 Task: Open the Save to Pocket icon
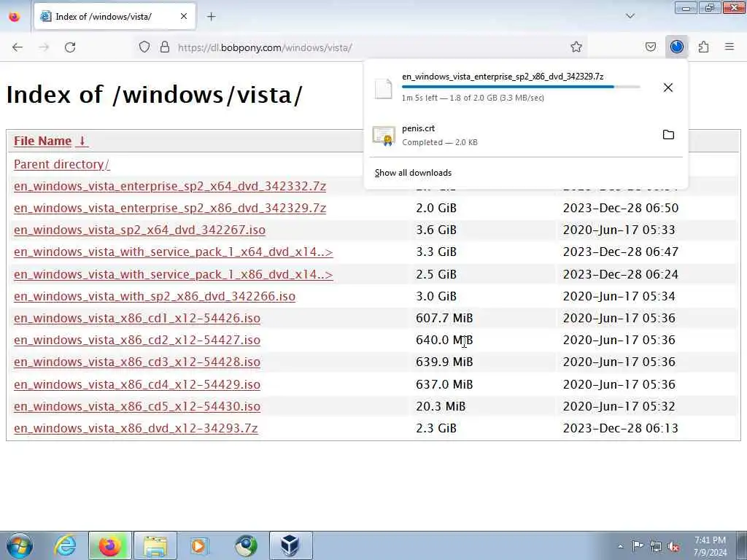(650, 47)
